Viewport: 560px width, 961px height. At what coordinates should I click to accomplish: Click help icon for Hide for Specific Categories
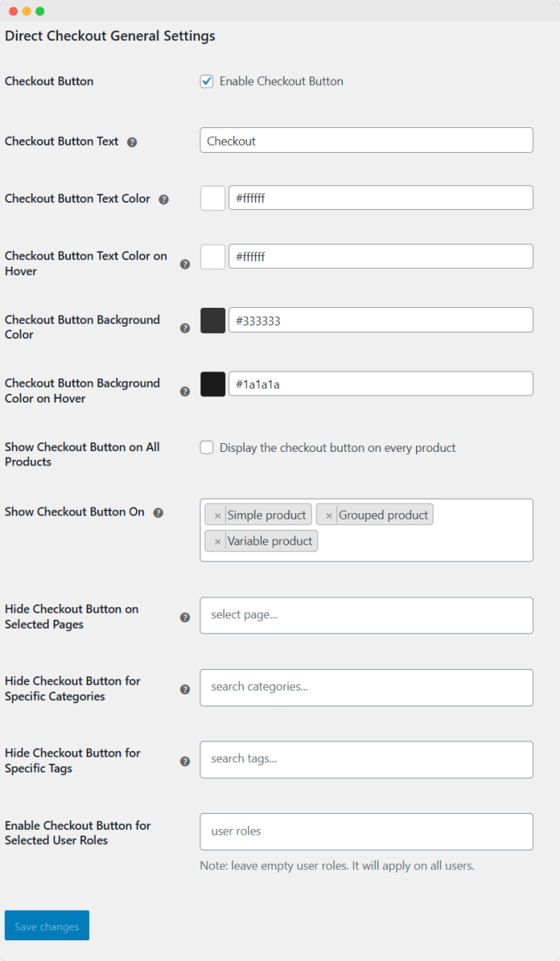pos(185,690)
